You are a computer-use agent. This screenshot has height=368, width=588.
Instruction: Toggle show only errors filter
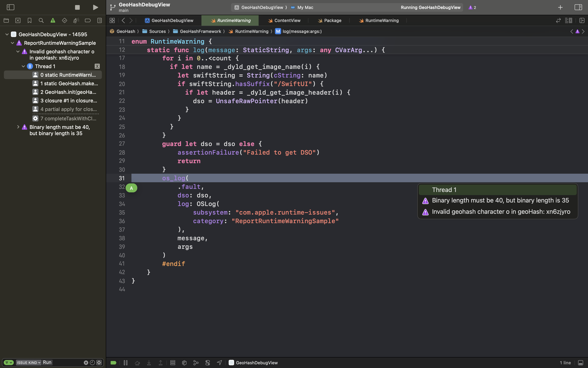[99, 363]
